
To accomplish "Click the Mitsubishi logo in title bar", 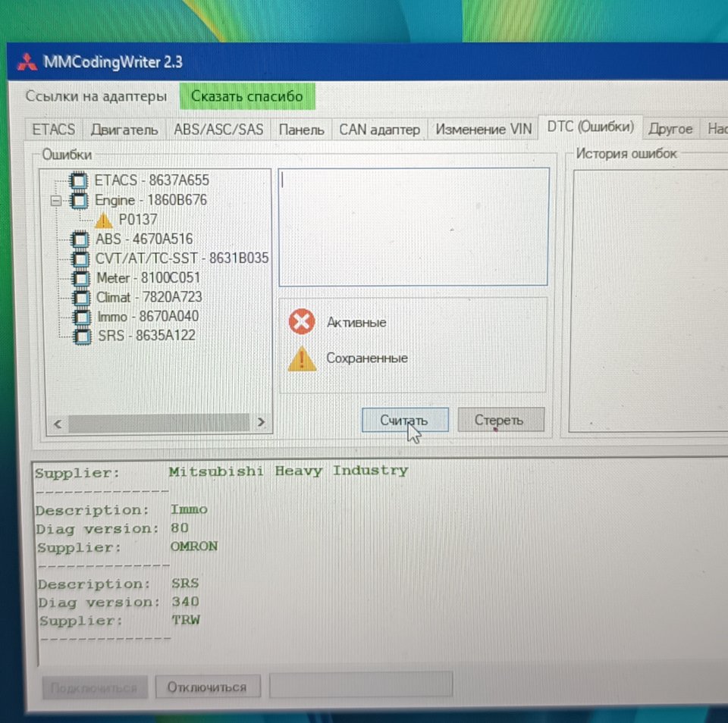I will [27, 62].
